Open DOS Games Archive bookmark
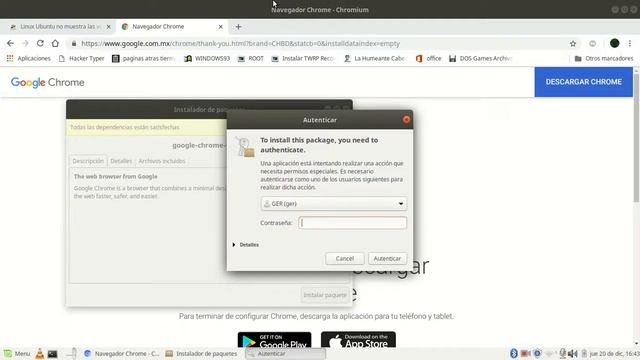This screenshot has height=360, width=640. (480, 58)
